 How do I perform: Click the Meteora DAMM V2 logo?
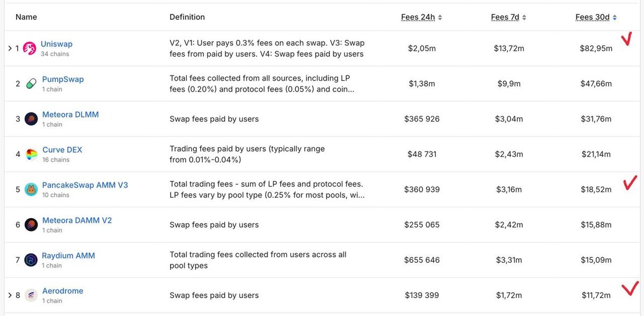(31, 225)
